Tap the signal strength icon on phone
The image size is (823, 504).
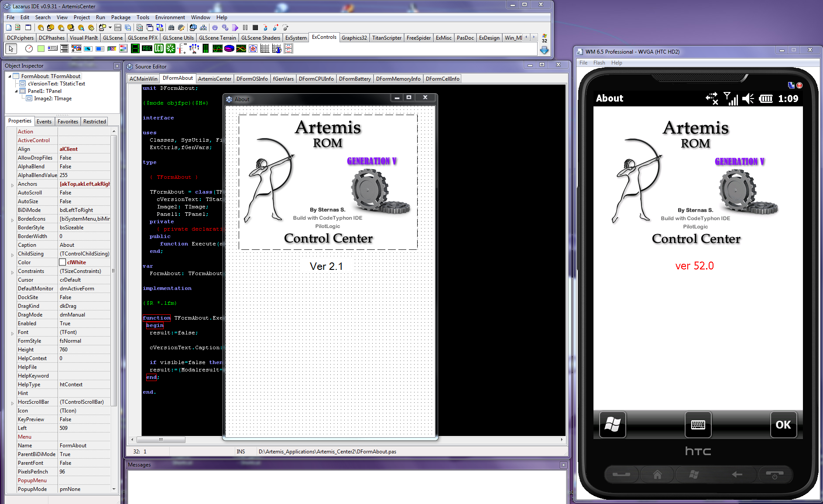click(x=731, y=99)
